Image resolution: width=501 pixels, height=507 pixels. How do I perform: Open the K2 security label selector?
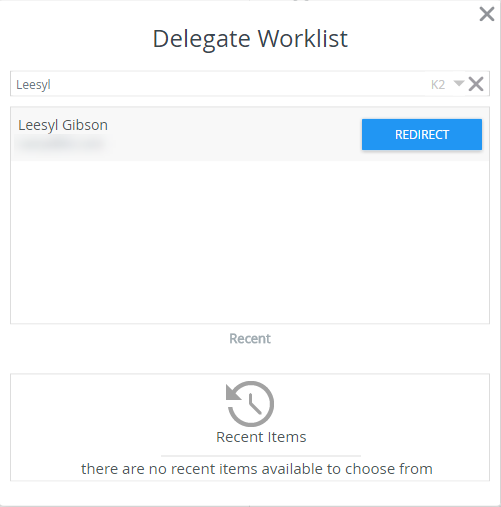tap(438, 85)
